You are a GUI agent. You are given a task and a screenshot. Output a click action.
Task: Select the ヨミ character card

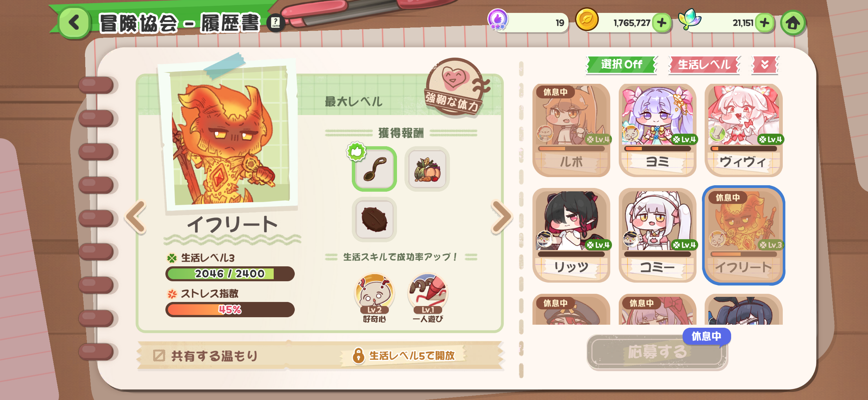click(x=657, y=130)
